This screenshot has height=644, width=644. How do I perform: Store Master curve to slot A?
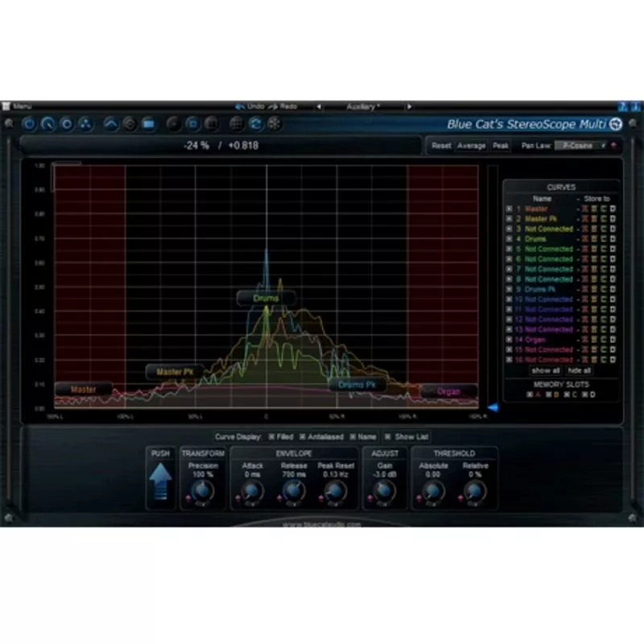tap(585, 208)
